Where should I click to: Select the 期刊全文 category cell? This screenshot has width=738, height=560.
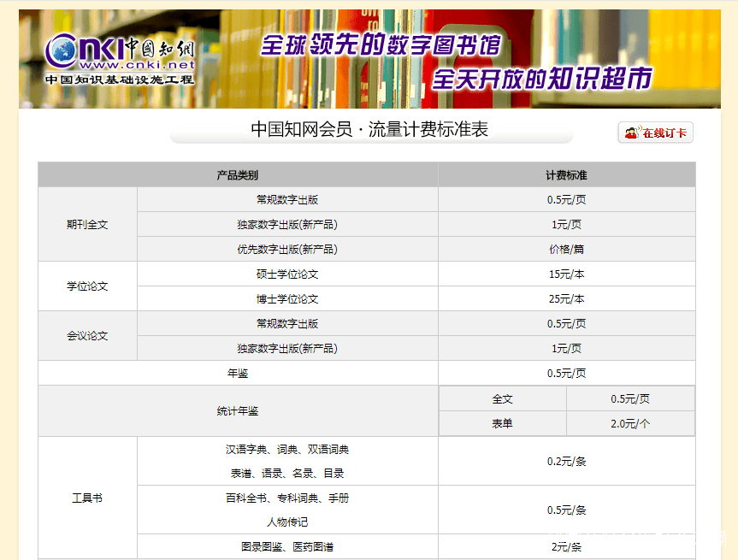(87, 225)
